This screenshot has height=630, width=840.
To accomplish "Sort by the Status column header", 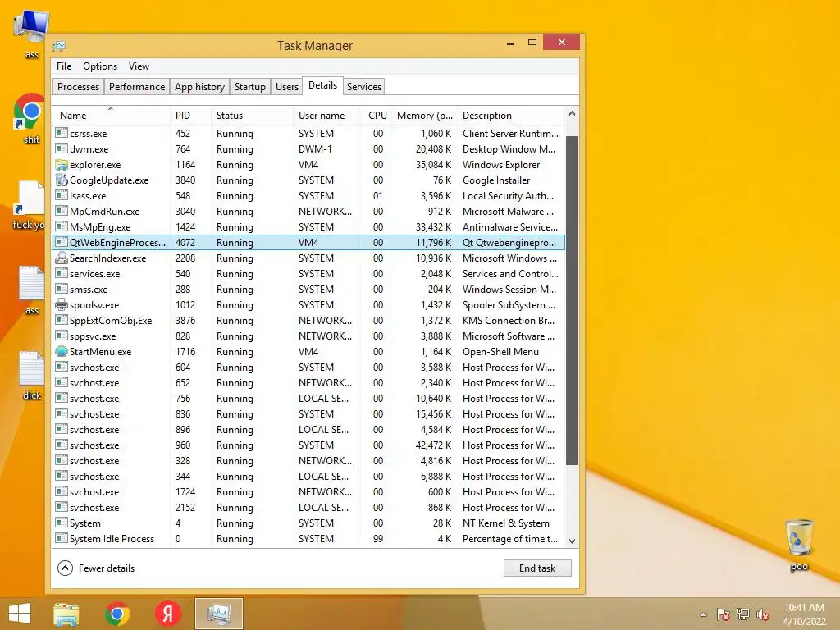I will pyautogui.click(x=252, y=115).
